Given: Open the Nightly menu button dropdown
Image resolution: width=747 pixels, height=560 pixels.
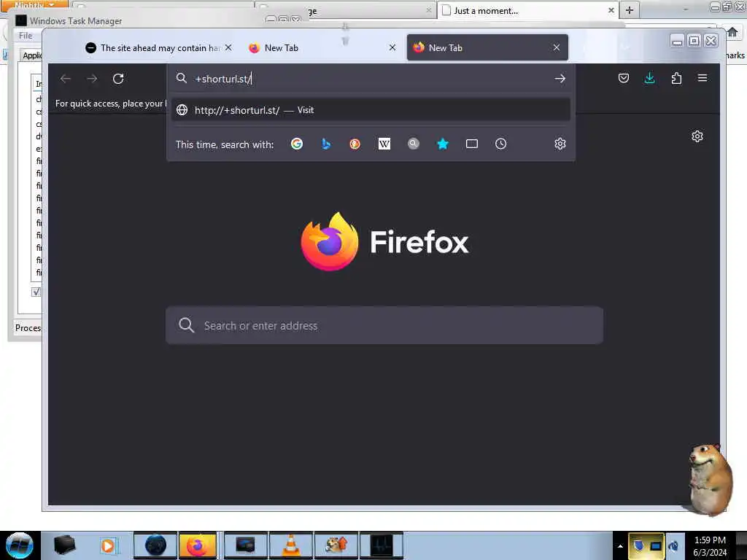Looking at the screenshot, I should [34, 4].
